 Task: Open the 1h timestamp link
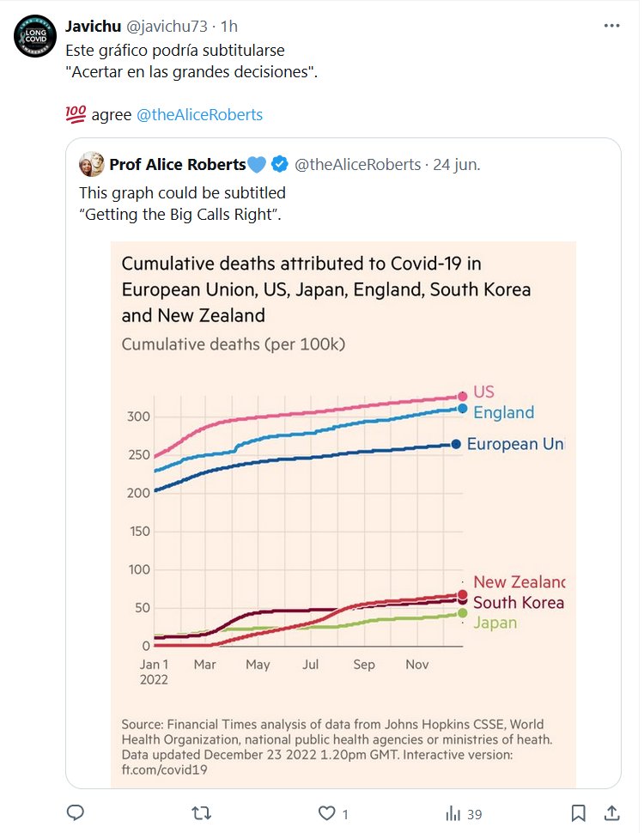(x=229, y=26)
